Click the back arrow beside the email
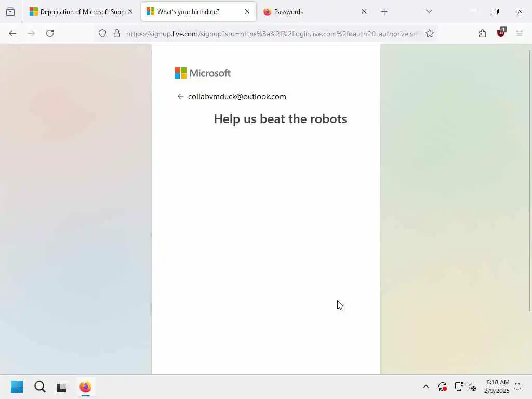The image size is (532, 399). pyautogui.click(x=180, y=96)
